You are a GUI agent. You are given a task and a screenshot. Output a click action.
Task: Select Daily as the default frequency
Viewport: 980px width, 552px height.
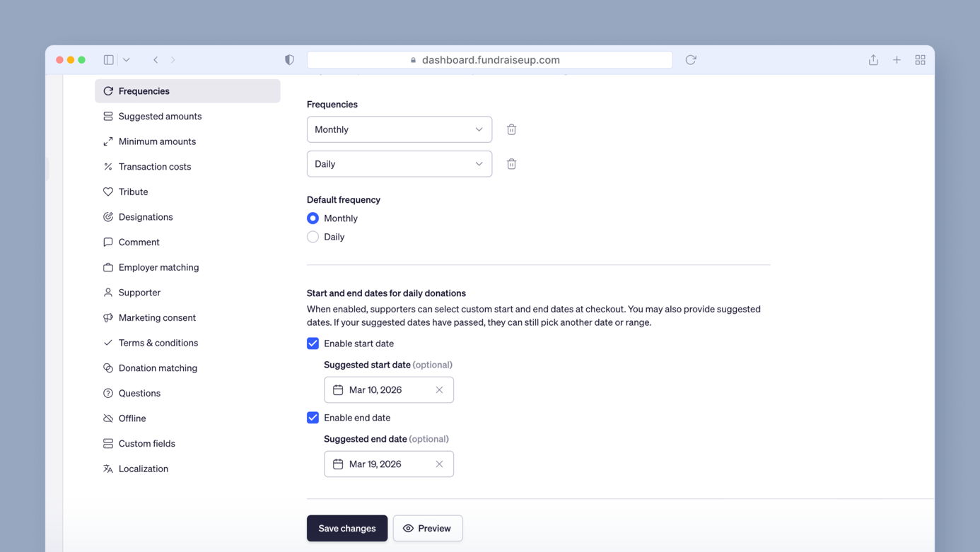[x=313, y=236]
